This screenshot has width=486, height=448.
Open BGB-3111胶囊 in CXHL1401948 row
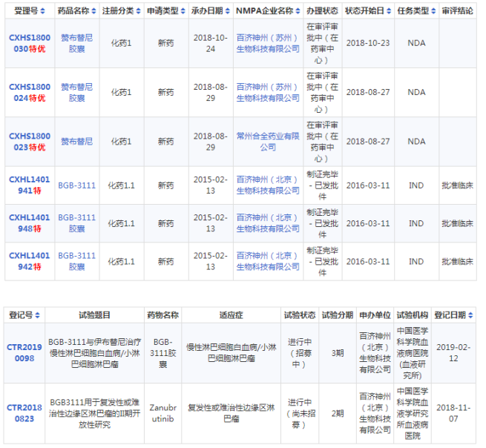pyautogui.click(x=77, y=223)
